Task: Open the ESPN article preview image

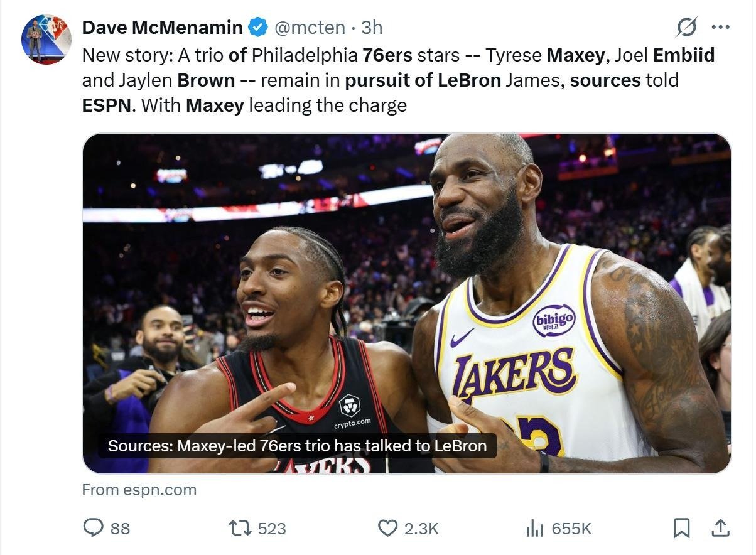Action: coord(407,303)
